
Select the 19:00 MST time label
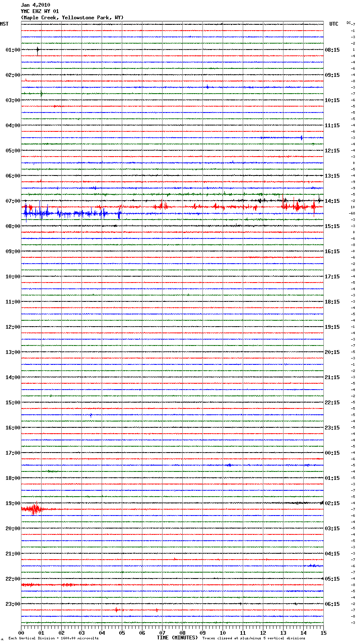(x=13, y=503)
